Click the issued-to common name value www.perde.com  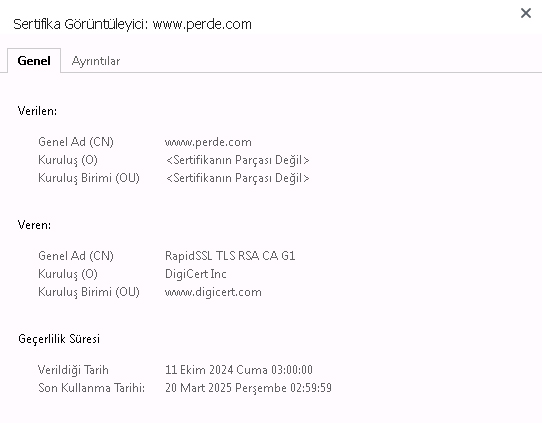click(x=208, y=142)
